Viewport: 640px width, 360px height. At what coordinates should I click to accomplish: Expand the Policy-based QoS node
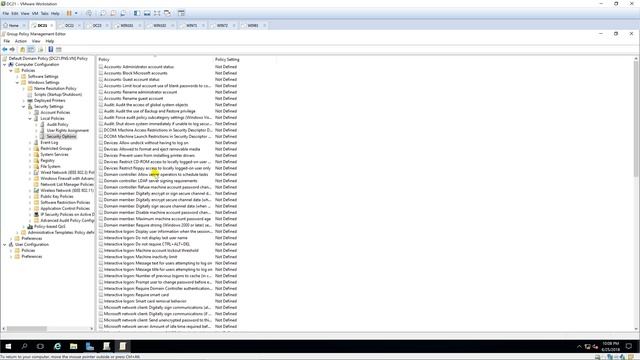coord(24,226)
